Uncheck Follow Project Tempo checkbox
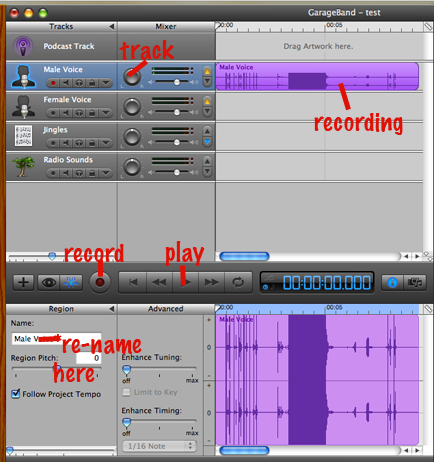Image resolution: width=434 pixels, height=462 pixels. click(16, 394)
